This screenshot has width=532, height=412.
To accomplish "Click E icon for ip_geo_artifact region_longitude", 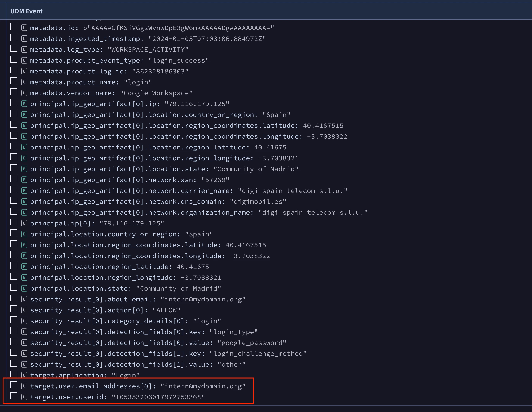I will tap(24, 158).
